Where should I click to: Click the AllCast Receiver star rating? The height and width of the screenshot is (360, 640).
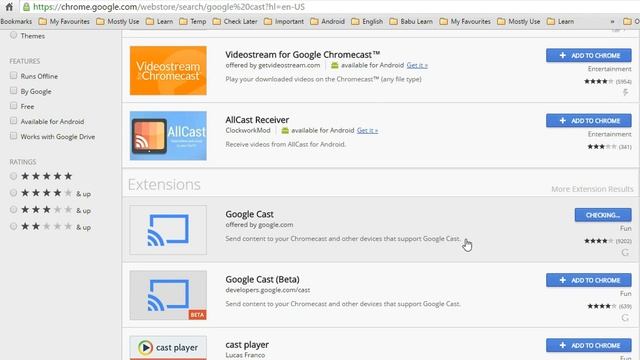click(x=602, y=147)
